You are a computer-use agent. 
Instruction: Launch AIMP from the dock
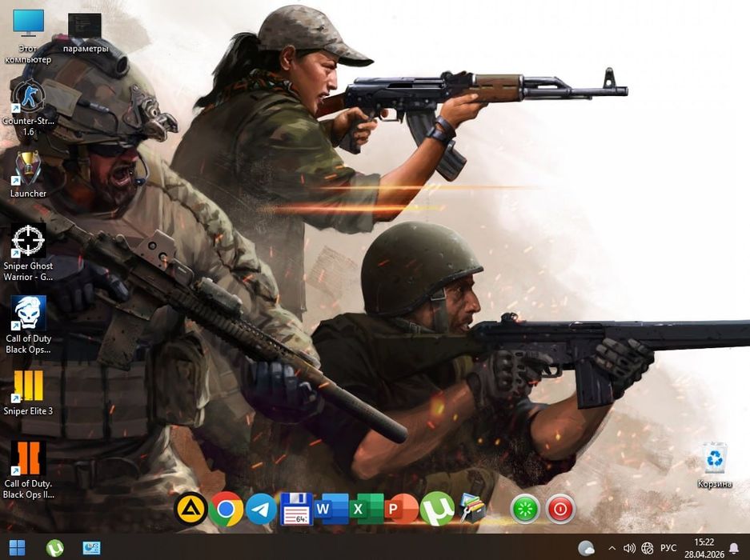coord(191,509)
